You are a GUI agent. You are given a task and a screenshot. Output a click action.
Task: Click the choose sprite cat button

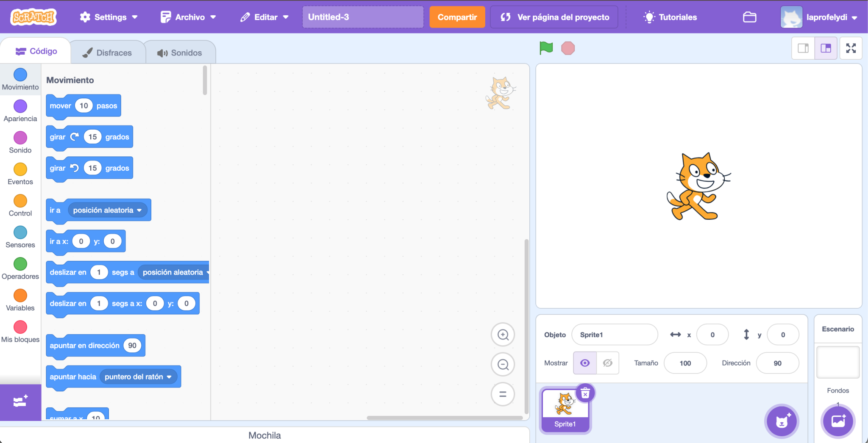pos(782,421)
